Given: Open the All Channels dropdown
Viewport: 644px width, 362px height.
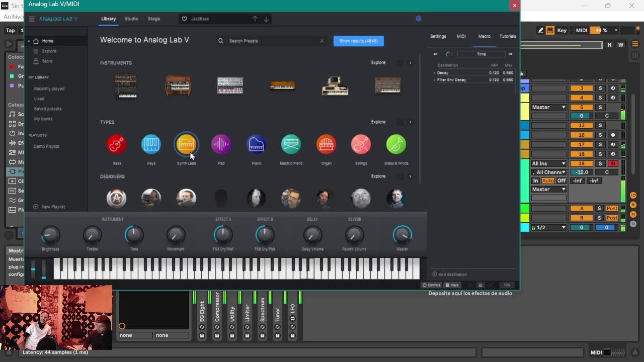Looking at the screenshot, I should [x=549, y=172].
